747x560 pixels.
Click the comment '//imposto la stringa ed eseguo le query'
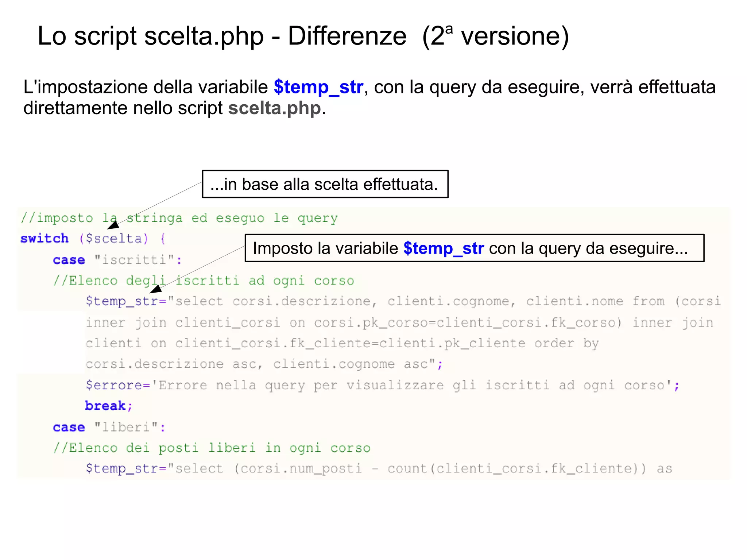click(179, 218)
